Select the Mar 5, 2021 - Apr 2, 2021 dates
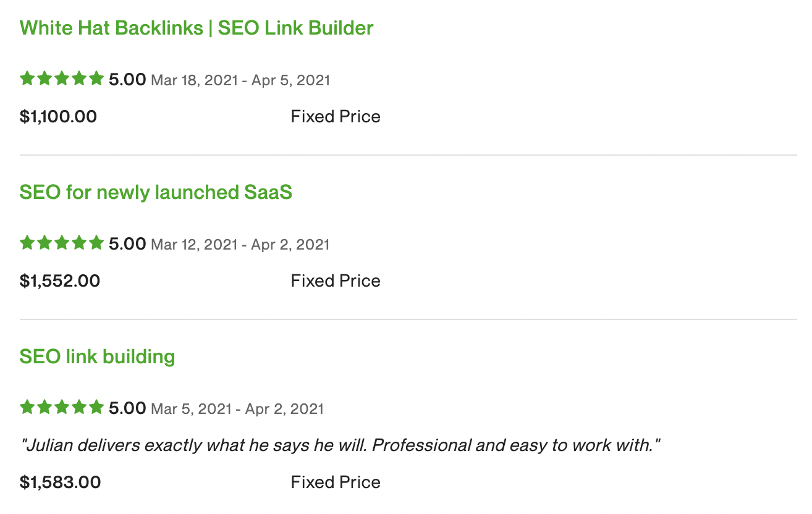Viewport: 812px width, 514px height. [237, 409]
